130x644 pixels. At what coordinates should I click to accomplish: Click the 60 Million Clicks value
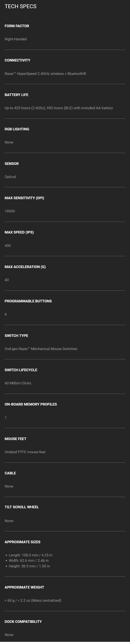tap(18, 383)
